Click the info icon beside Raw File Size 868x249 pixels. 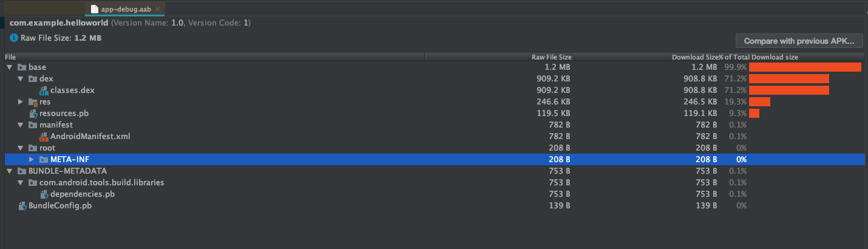(x=14, y=38)
